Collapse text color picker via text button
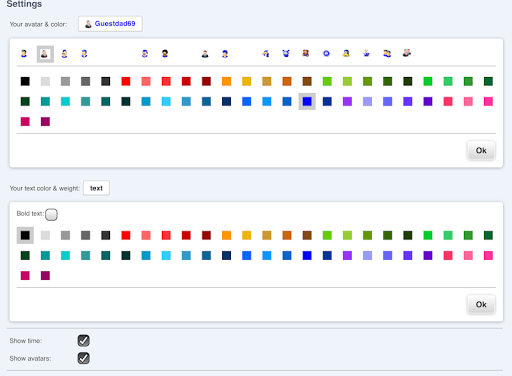The height and width of the screenshot is (376, 512). [96, 188]
